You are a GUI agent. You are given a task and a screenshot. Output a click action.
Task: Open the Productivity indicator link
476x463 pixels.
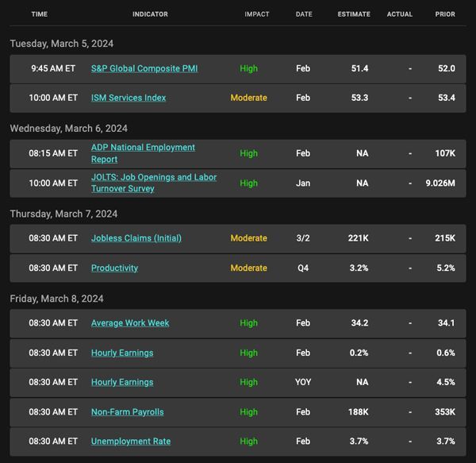pyautogui.click(x=115, y=268)
